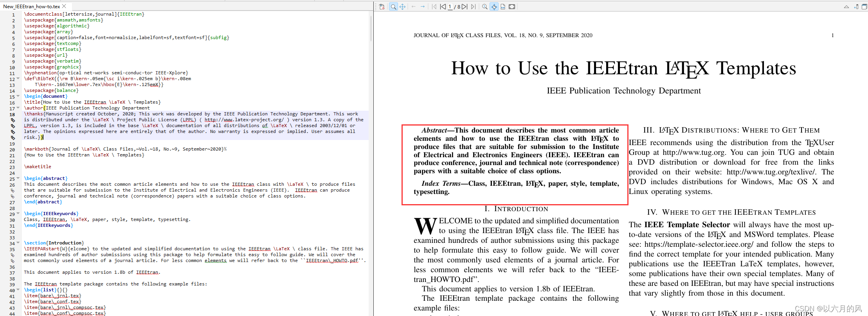This screenshot has width=868, height=316.
Task: Open external PDF viewer icon in toolbar
Action: coord(382,7)
